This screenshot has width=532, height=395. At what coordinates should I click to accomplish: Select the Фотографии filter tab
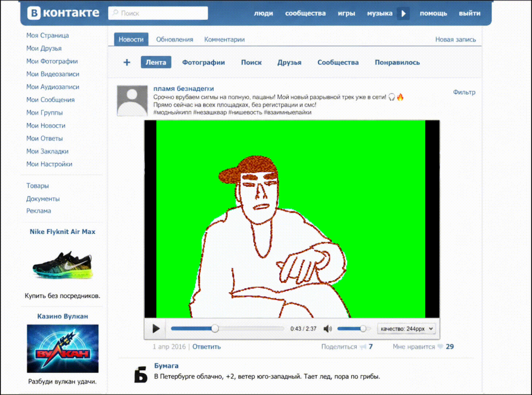[204, 63]
